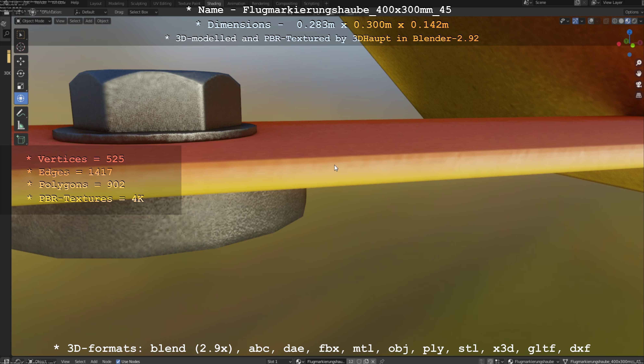Click the material user count 12
Screen dimensions: 644x364
pyautogui.click(x=351, y=361)
